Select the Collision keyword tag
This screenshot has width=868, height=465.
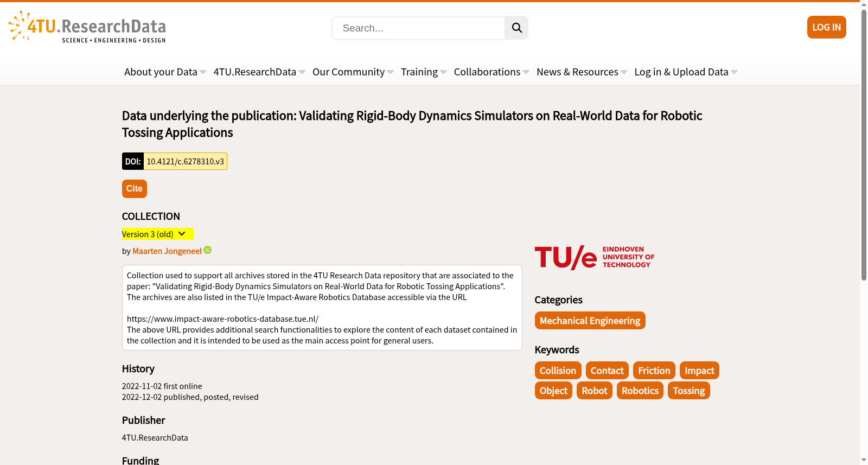[558, 371]
